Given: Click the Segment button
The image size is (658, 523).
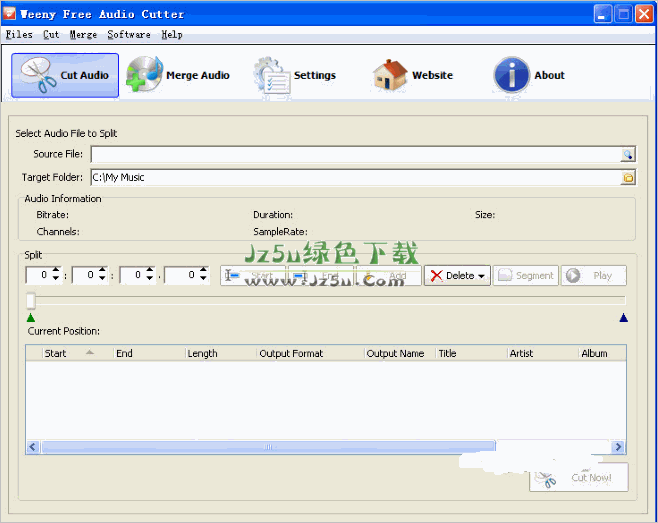Looking at the screenshot, I should [526, 276].
